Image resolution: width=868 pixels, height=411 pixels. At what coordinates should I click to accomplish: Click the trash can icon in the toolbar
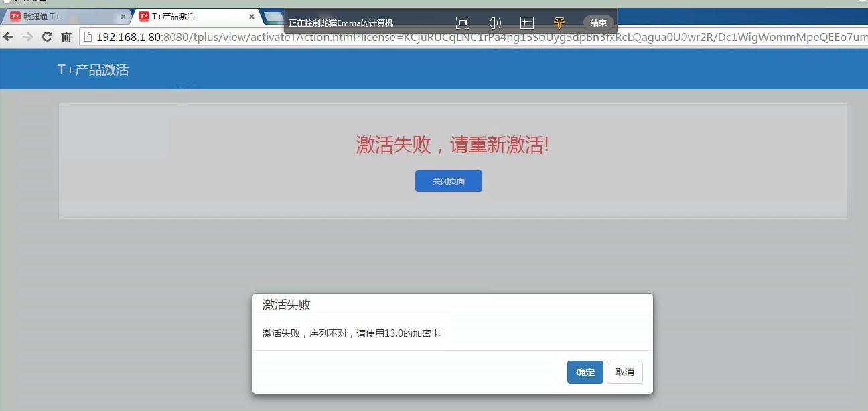pyautogui.click(x=66, y=37)
